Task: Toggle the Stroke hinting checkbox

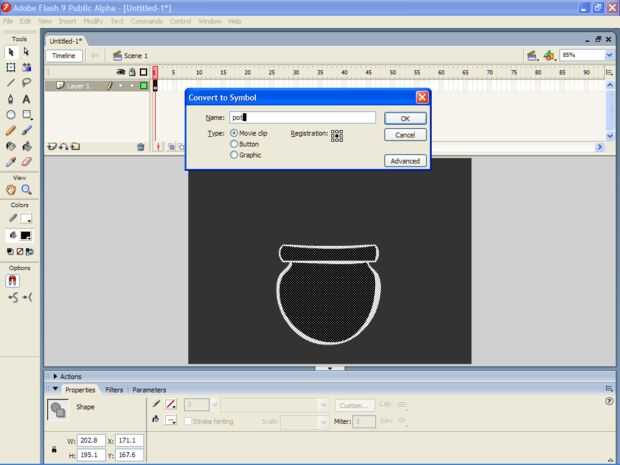Action: 188,421
